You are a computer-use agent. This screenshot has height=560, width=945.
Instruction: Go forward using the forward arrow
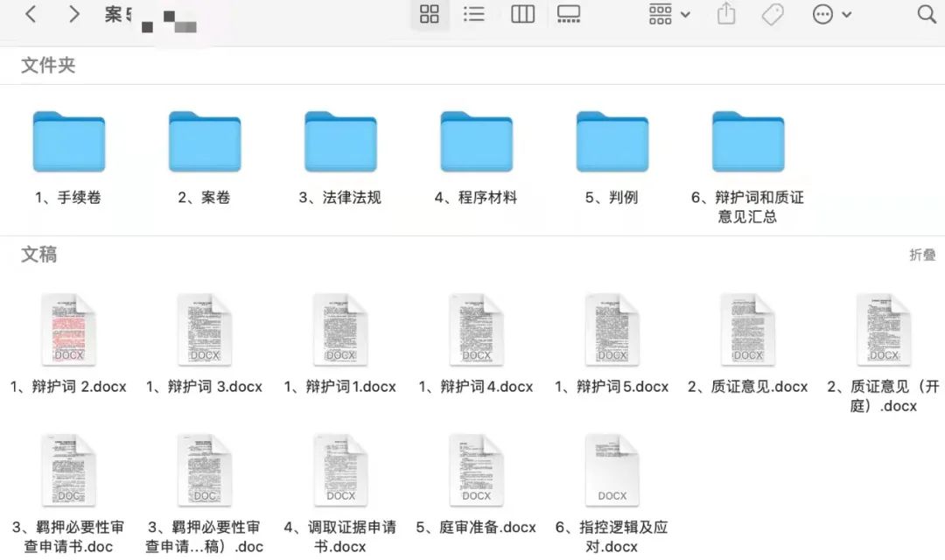click(x=74, y=14)
